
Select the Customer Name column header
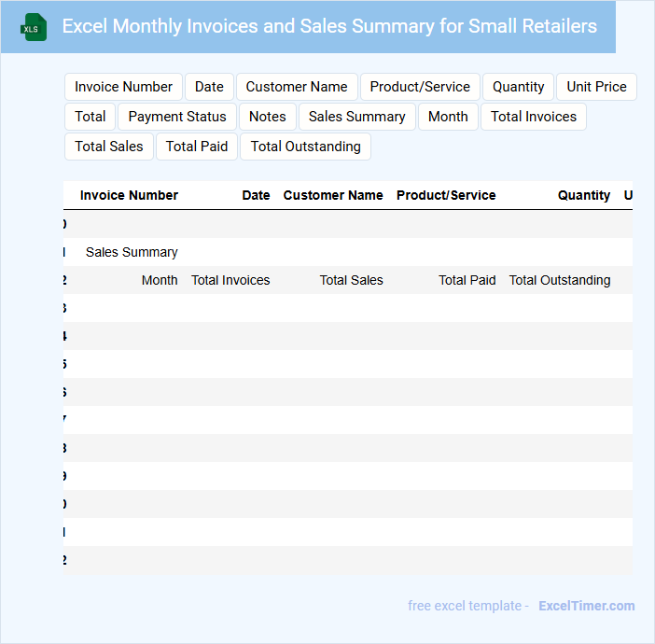pyautogui.click(x=333, y=195)
